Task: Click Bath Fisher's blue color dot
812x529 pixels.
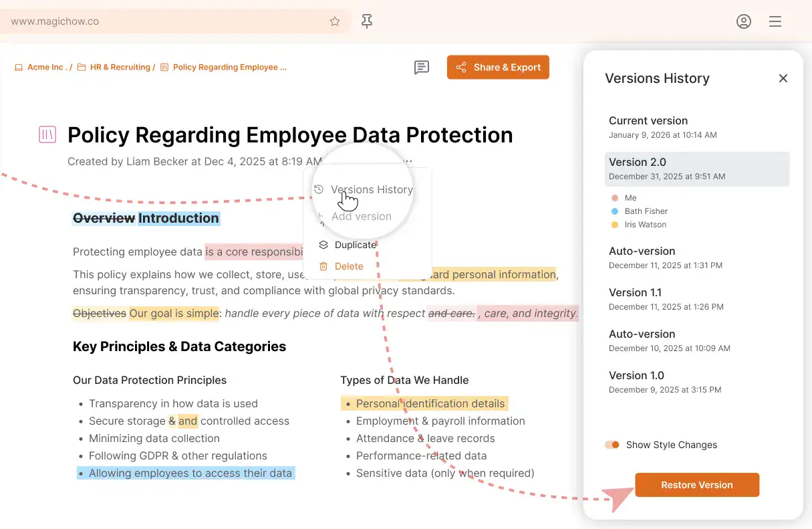Action: (615, 211)
